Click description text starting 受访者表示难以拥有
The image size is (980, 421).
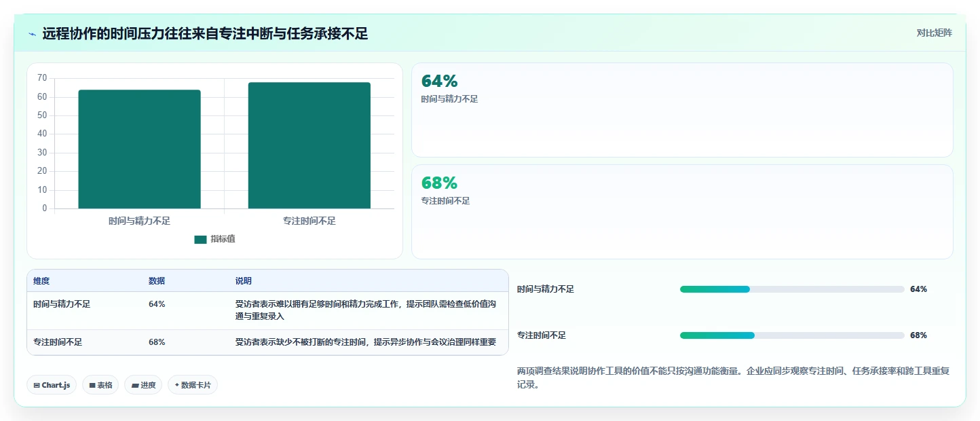pos(366,310)
